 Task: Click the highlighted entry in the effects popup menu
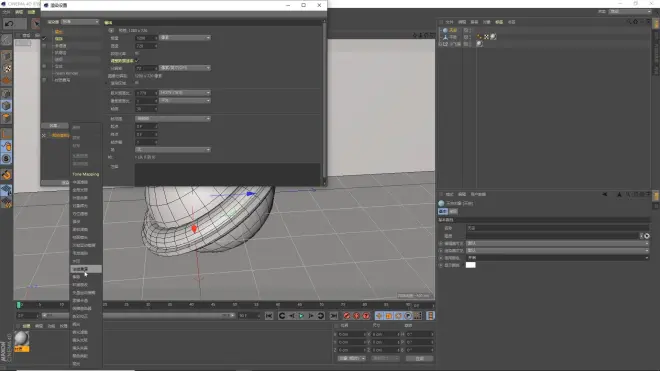86,269
